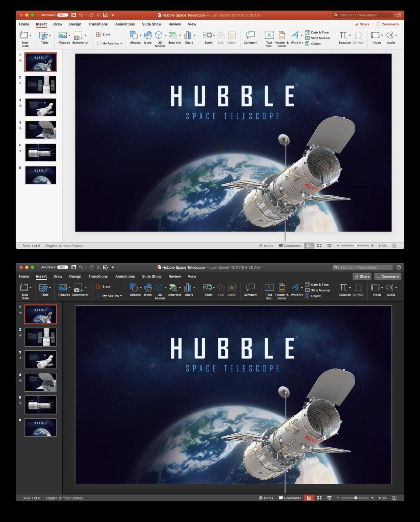Viewport: 420px width, 522px height.
Task: Click the Screenshot icon in the dark window
Action: (79, 288)
